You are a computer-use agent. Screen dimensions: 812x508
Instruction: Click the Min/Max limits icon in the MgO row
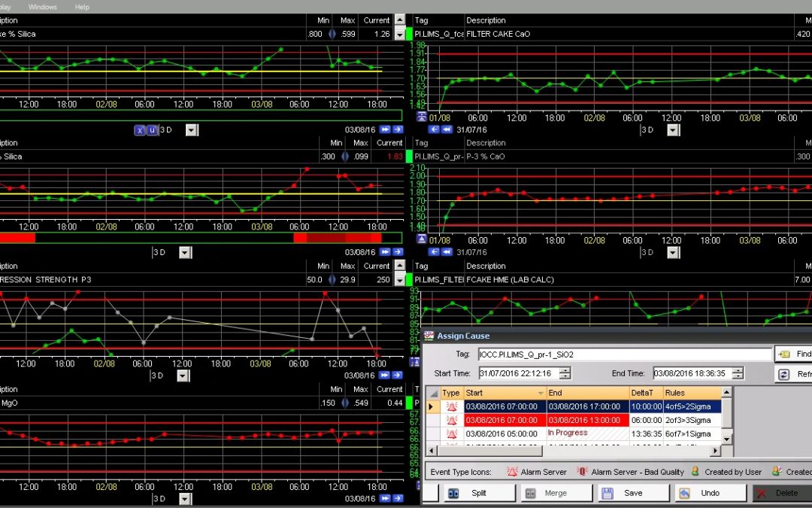[345, 403]
